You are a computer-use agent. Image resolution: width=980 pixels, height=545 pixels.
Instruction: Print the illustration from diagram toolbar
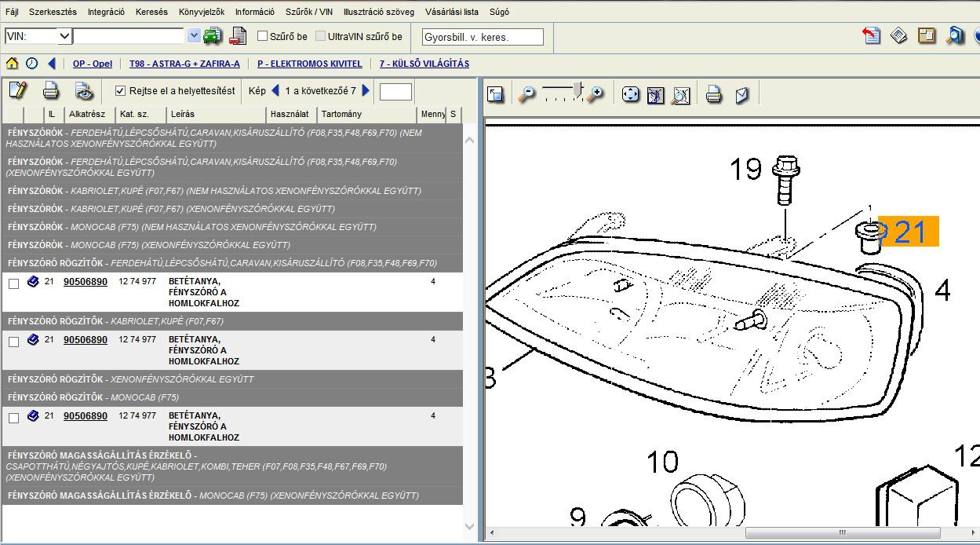point(713,95)
